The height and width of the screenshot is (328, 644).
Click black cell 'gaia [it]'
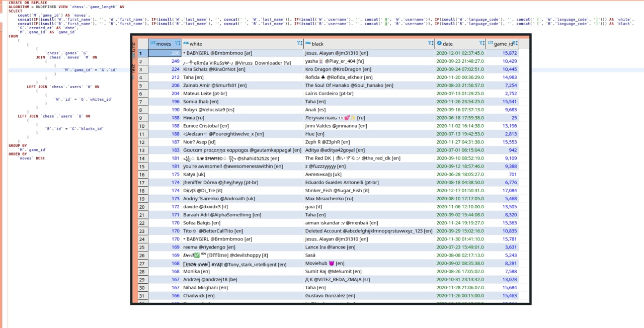pos(369,207)
